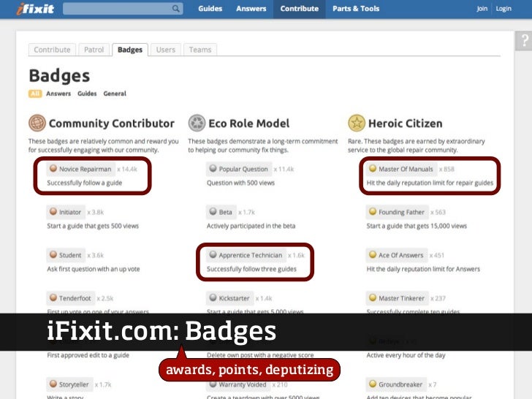Open the Tenderfoot badge
Viewport: 532px width, 399px height.
coord(71,298)
